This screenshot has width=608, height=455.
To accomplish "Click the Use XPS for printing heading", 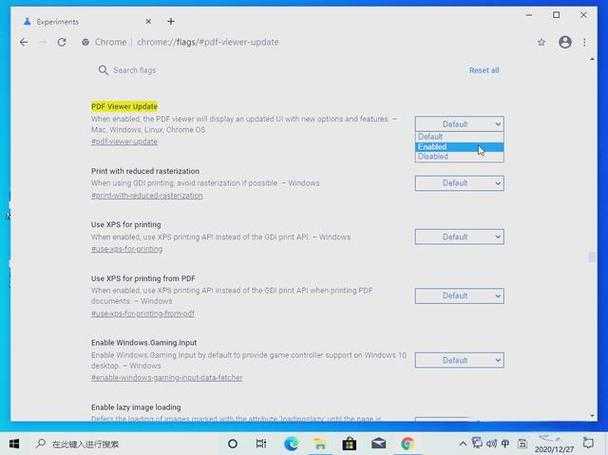I will click(126, 225).
